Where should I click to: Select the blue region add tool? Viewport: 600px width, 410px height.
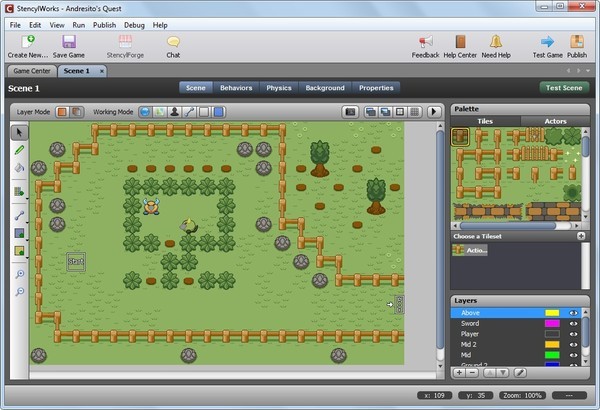[19, 233]
